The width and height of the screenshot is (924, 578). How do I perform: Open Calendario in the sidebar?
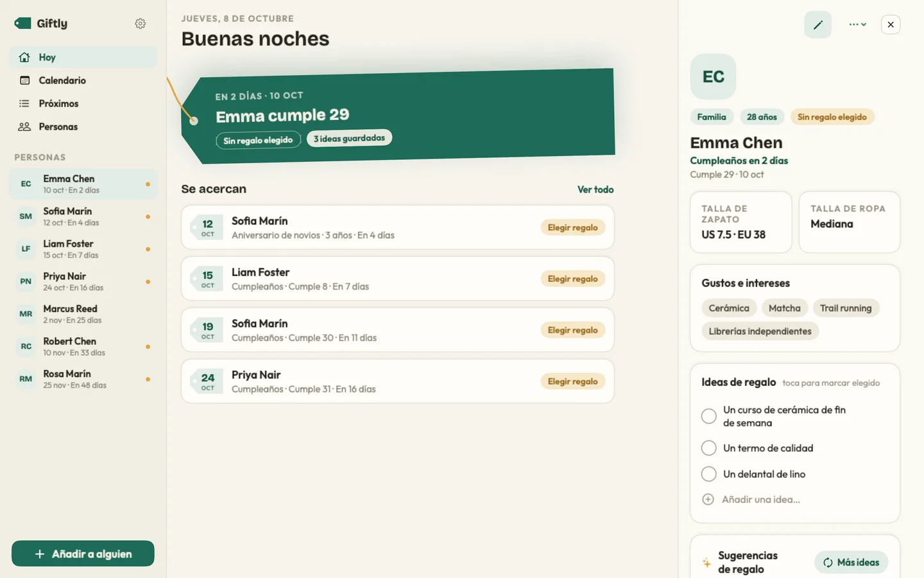(83, 80)
